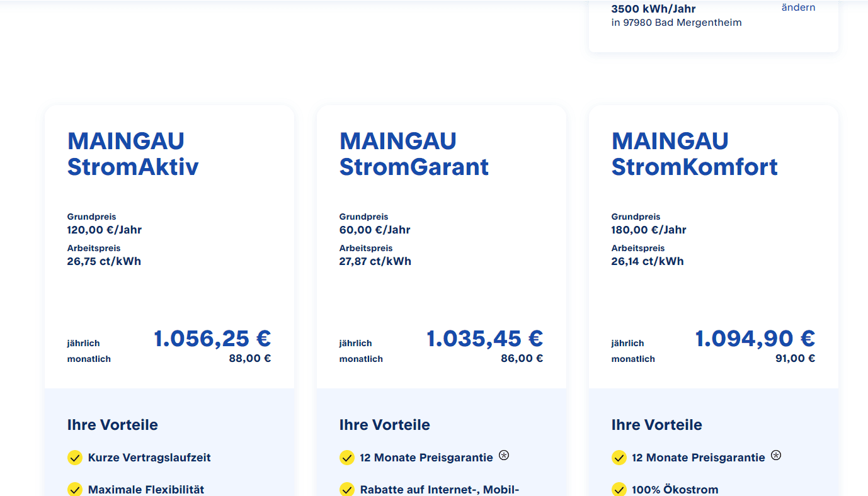Select the MAINGAU StromAktiv heading
This screenshot has height=496, width=868.
click(133, 154)
